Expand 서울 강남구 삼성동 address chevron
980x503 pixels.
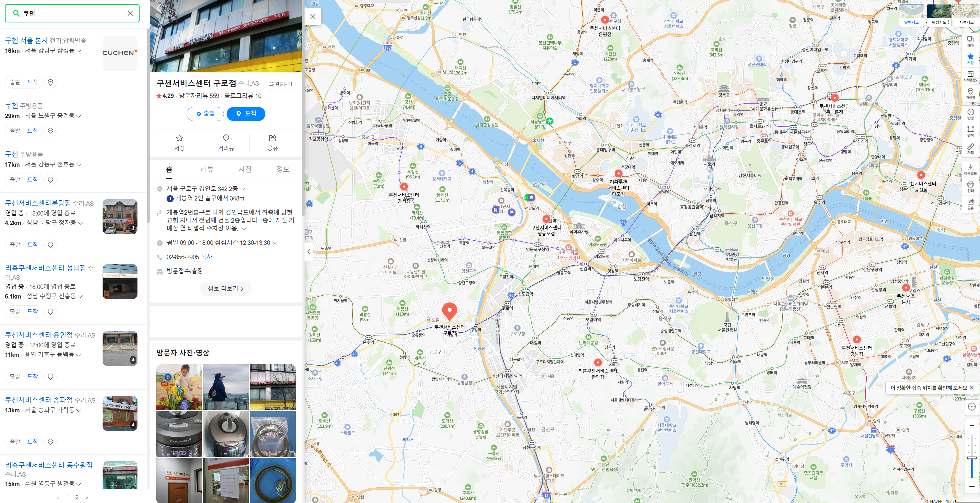[79, 50]
